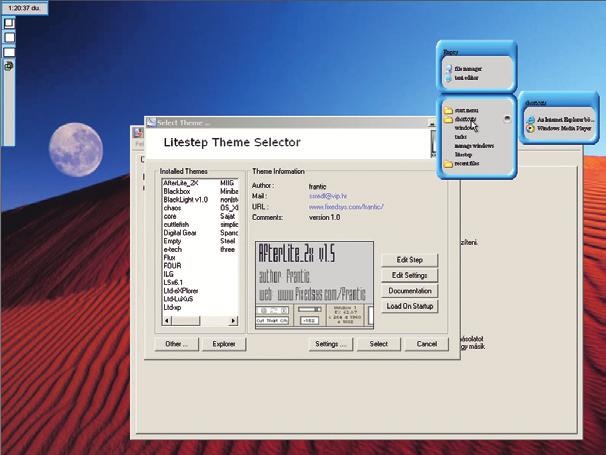Click the theme list horizontal scrollbar thumb

pyautogui.click(x=186, y=320)
